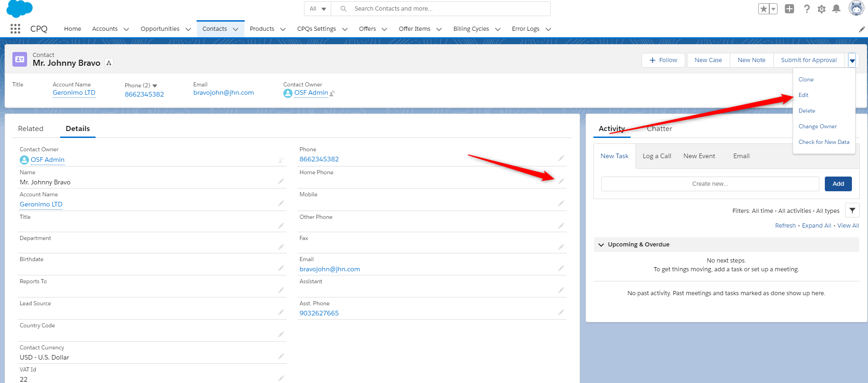868x383 pixels.
Task: Open the activity filter funnel icon
Action: (852, 211)
